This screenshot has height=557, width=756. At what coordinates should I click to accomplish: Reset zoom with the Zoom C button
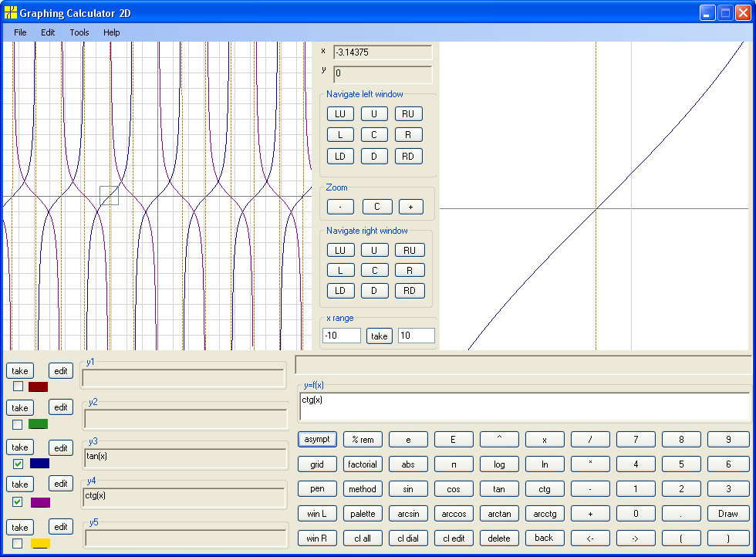[x=377, y=207]
